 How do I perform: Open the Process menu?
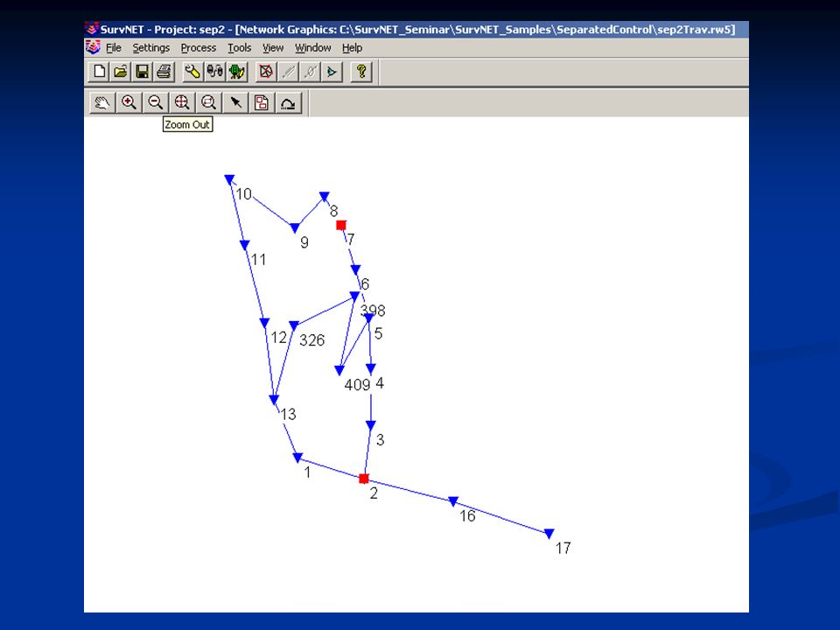[x=199, y=47]
